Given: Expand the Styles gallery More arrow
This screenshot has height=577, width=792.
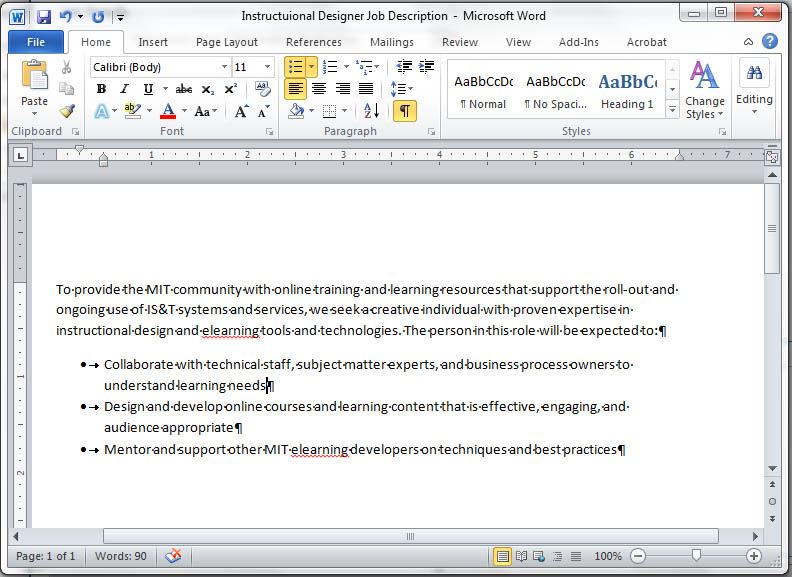Looking at the screenshot, I should pos(672,109).
